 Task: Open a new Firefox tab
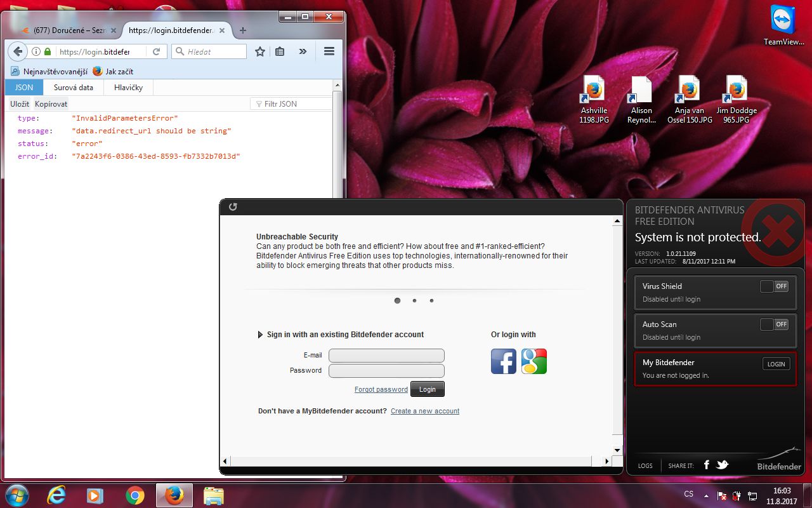point(243,30)
